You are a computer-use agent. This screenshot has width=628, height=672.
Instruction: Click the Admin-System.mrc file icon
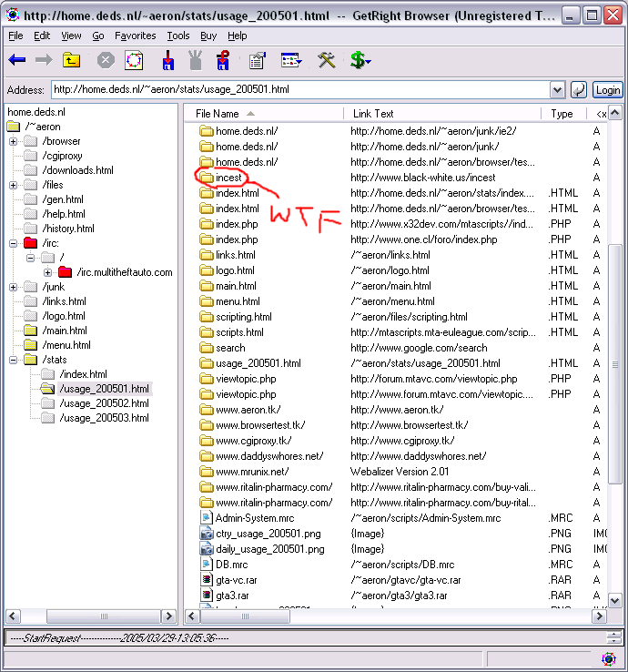tap(207, 518)
